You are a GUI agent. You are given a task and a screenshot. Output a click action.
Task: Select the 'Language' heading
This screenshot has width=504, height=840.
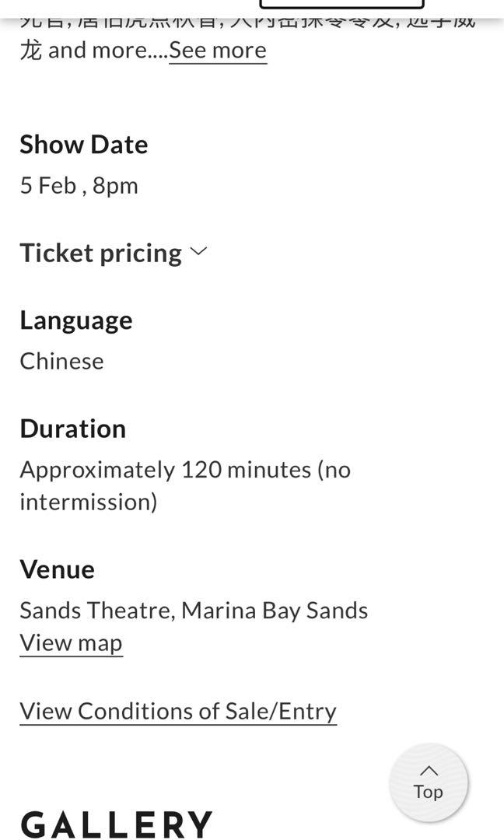tap(76, 320)
